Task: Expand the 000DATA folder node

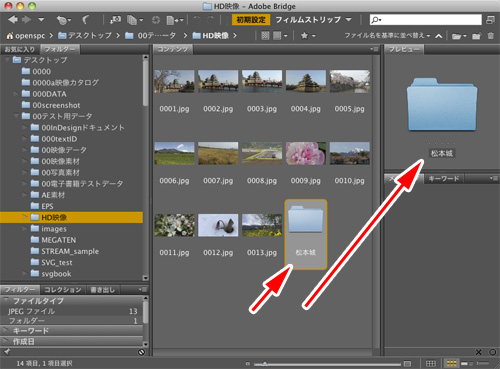Action: (16, 94)
